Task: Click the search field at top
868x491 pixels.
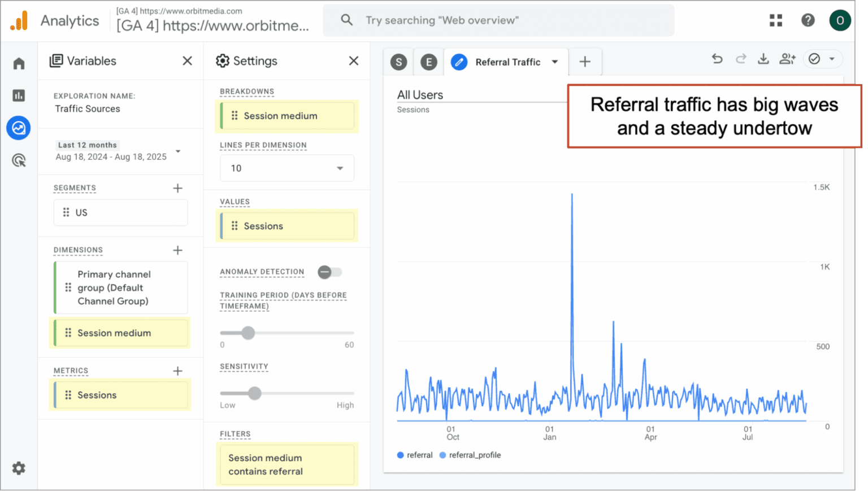Action: [498, 20]
